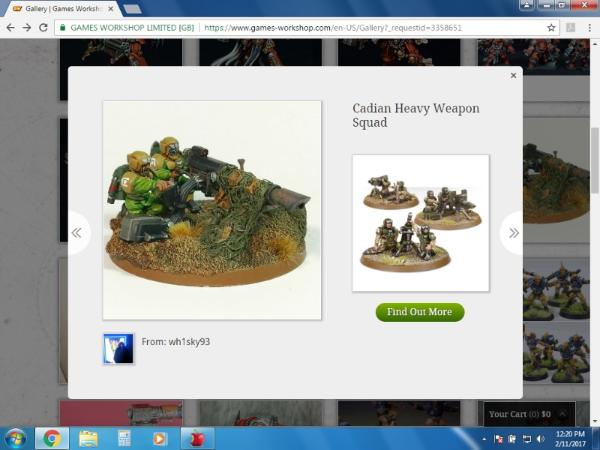Screen dimensions: 600x450
Task: Switch to the Gallery | Games Workshop tab
Action: click(x=61, y=8)
